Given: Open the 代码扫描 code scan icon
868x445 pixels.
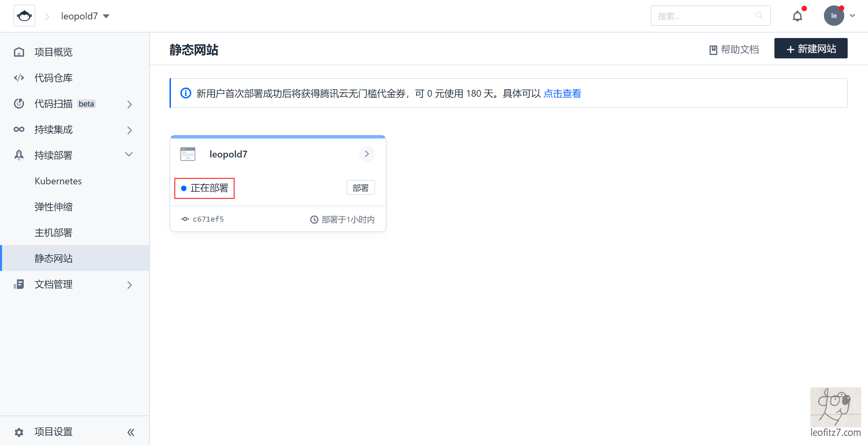Looking at the screenshot, I should [x=19, y=104].
